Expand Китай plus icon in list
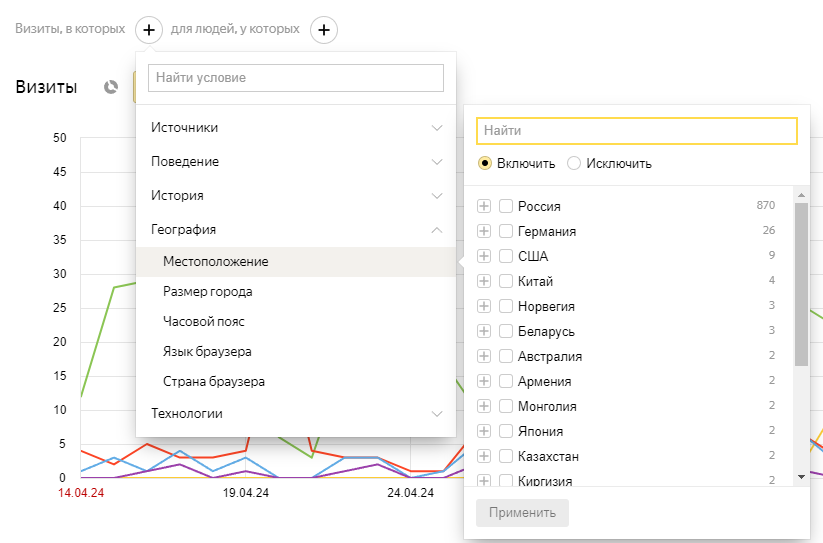The height and width of the screenshot is (543, 823). pyautogui.click(x=484, y=281)
